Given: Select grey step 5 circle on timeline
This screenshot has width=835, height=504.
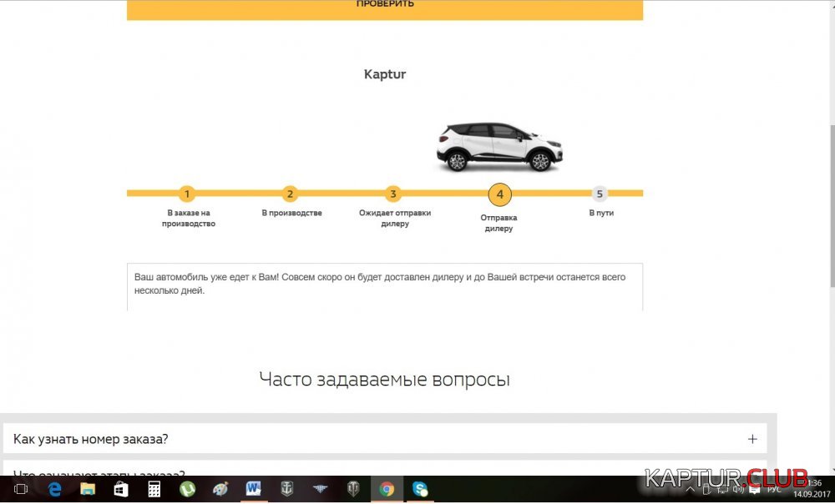Looking at the screenshot, I should tap(600, 194).
